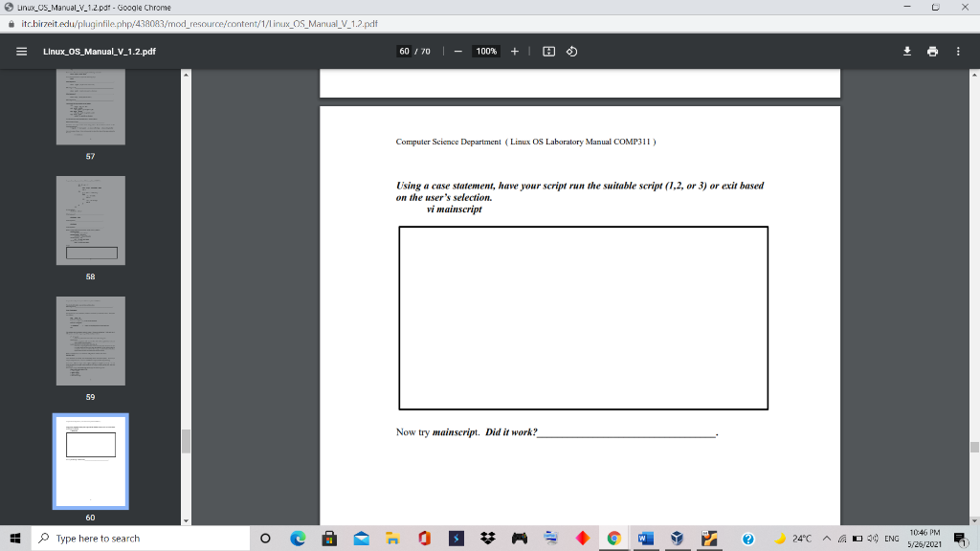Viewport: 980px width, 551px height.
Task: Open Microsoft Store from taskbar
Action: (329, 538)
